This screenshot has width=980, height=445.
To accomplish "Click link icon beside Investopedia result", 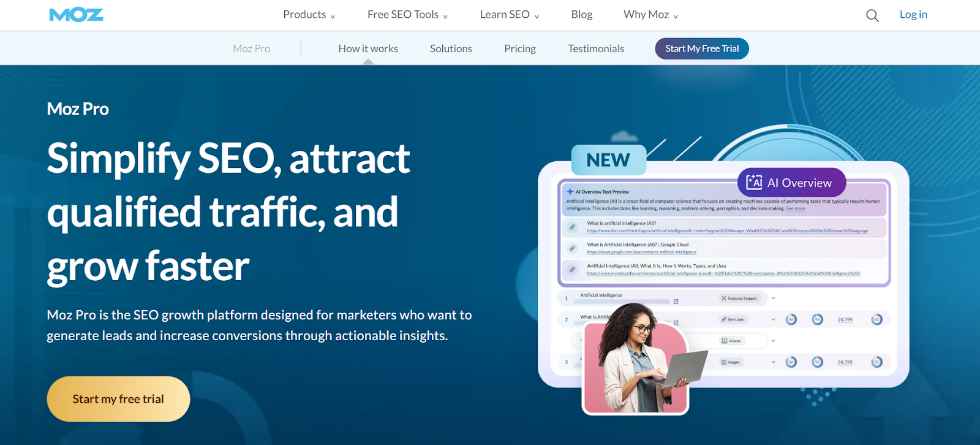I will coord(572,270).
